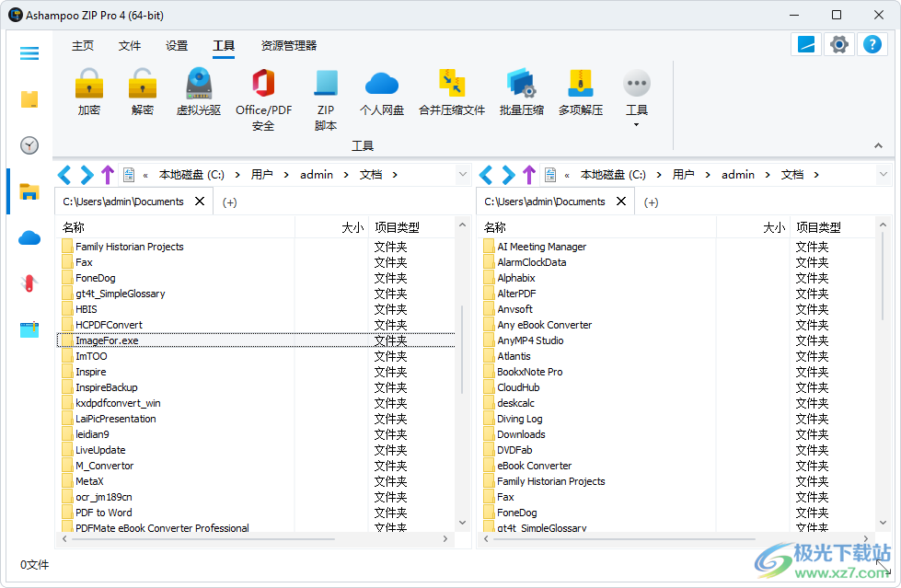
Task: Go back in left pane navigation
Action: (x=64, y=175)
